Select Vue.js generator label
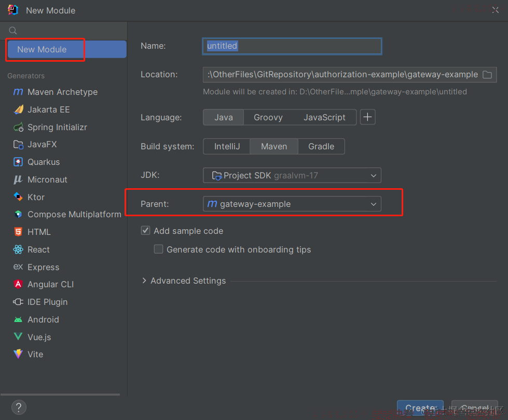 click(x=39, y=337)
